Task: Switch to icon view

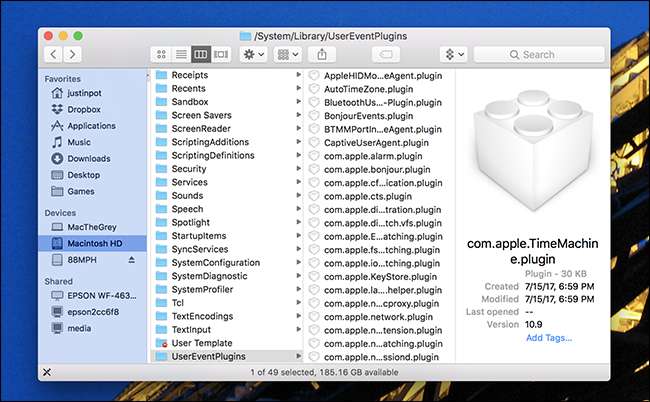Action: 161,54
